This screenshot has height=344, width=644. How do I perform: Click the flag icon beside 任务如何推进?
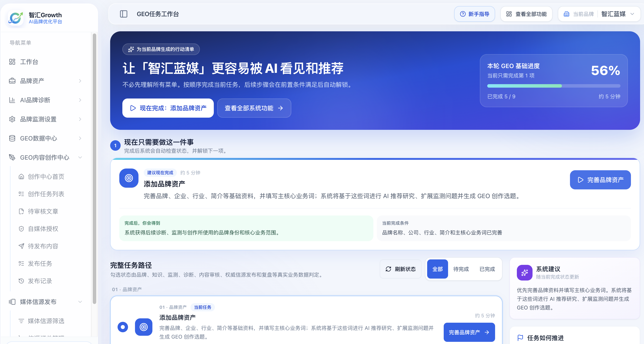coord(520,338)
